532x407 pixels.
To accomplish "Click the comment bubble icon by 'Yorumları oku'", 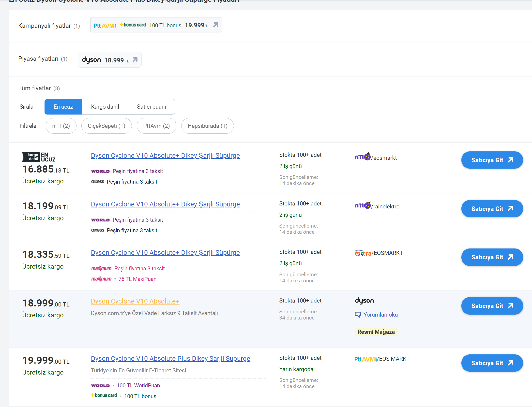I will 358,315.
